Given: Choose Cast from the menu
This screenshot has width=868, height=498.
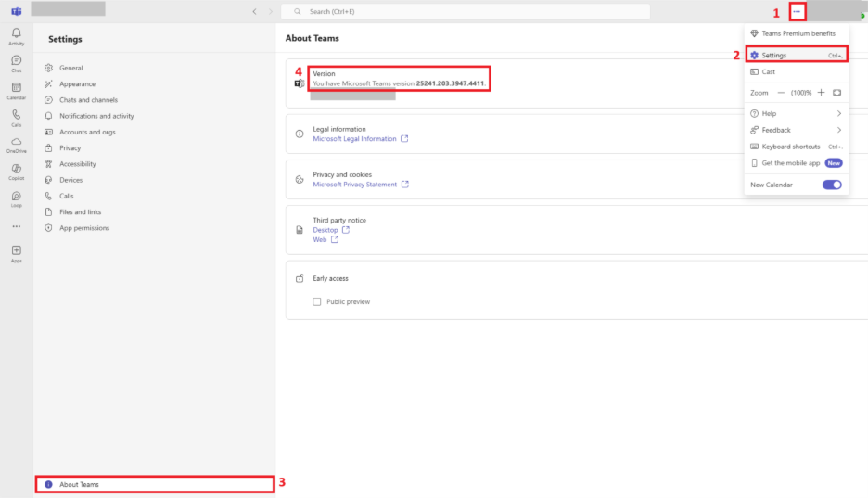Looking at the screenshot, I should [796, 72].
